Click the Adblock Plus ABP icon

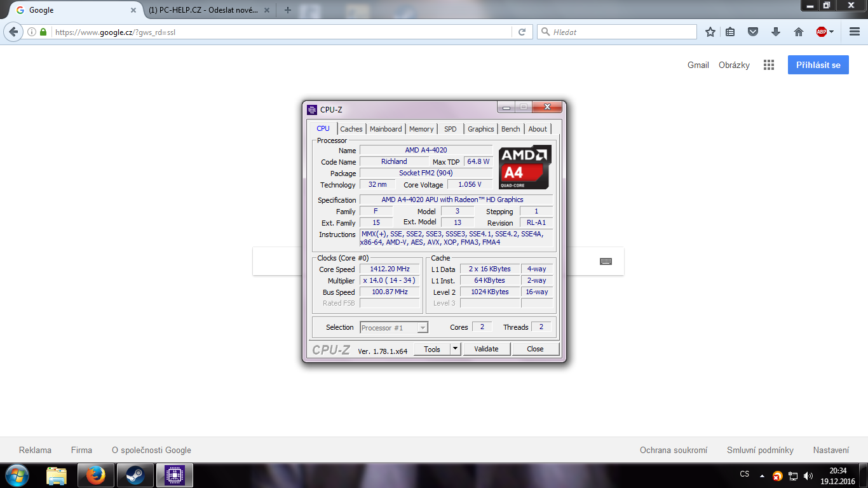pos(822,32)
